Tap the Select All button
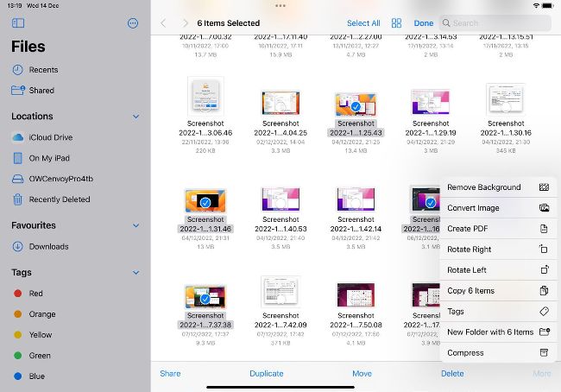The height and width of the screenshot is (392, 561). [x=363, y=23]
